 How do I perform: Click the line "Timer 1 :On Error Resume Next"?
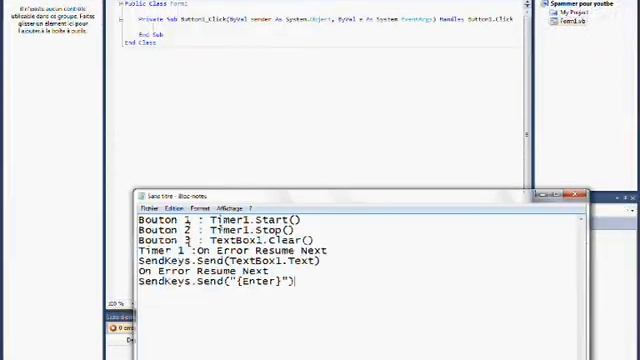tap(232, 251)
